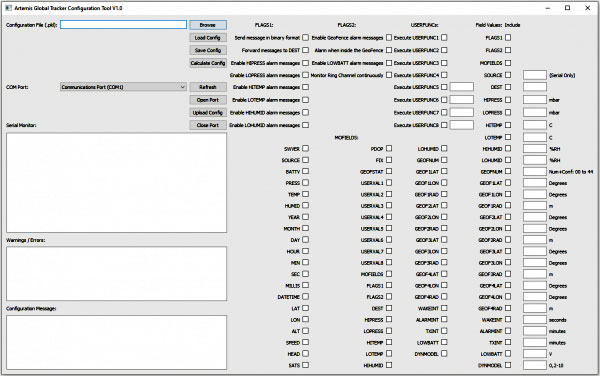Click the USERFUNC5 value input field
The height and width of the screenshot is (376, 600).
(x=461, y=87)
